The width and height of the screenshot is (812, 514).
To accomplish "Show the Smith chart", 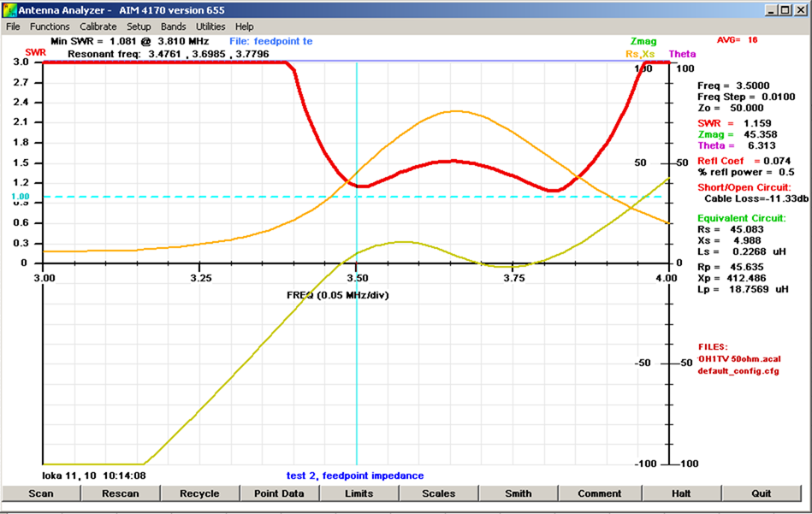I will click(518, 493).
